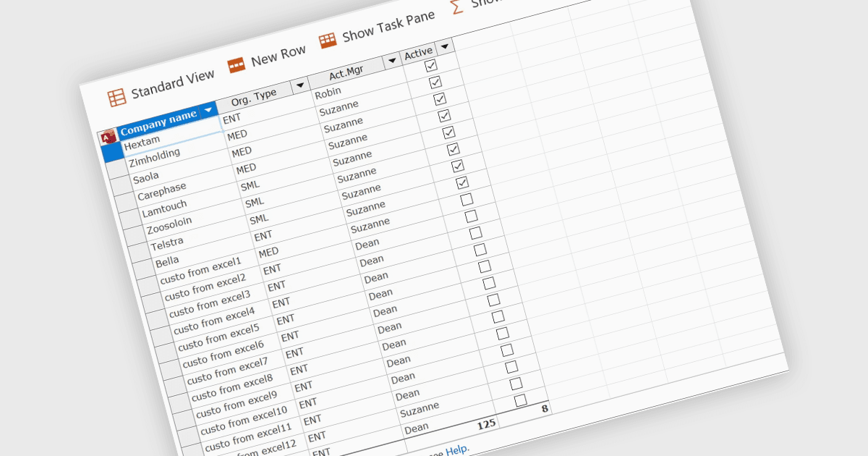This screenshot has height=456, width=868.
Task: Check Active for custo from excel1
Action: click(467, 199)
